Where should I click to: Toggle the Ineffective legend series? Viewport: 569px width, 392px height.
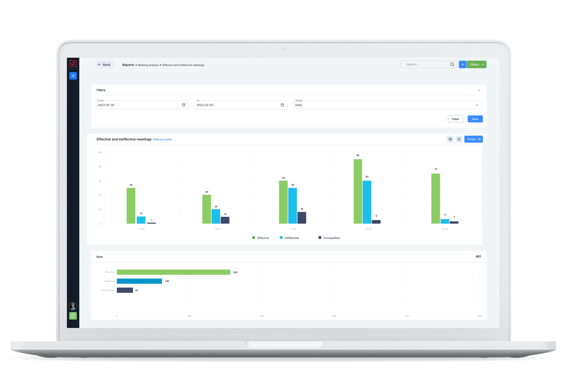pyautogui.click(x=289, y=238)
